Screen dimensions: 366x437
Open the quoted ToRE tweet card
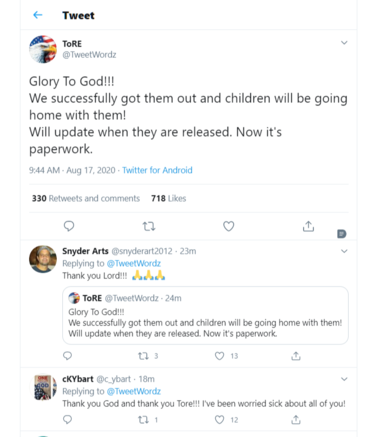coord(205,315)
